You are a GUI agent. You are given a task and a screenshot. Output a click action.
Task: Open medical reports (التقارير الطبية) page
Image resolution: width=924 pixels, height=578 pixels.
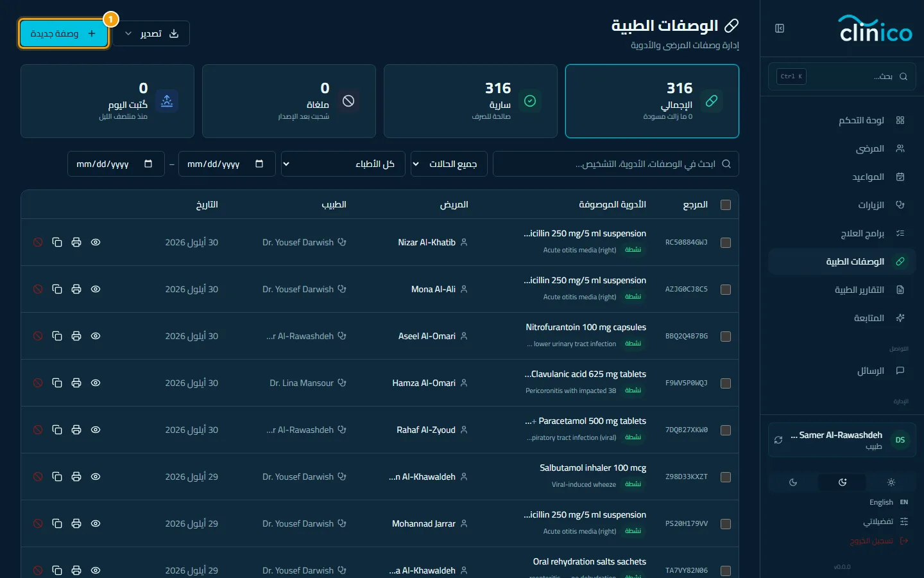coord(842,290)
